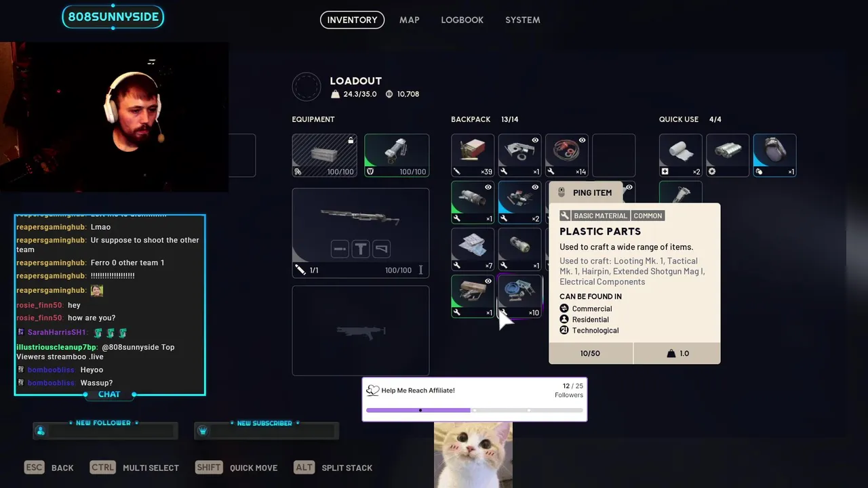The image size is (868, 488).
Task: Select the shield equipment slot 100/100
Action: click(x=397, y=155)
